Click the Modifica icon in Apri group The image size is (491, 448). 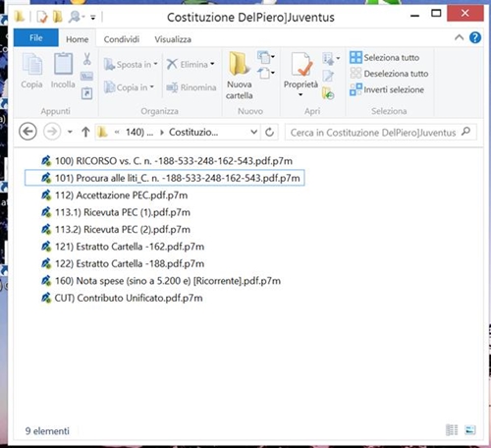(328, 77)
